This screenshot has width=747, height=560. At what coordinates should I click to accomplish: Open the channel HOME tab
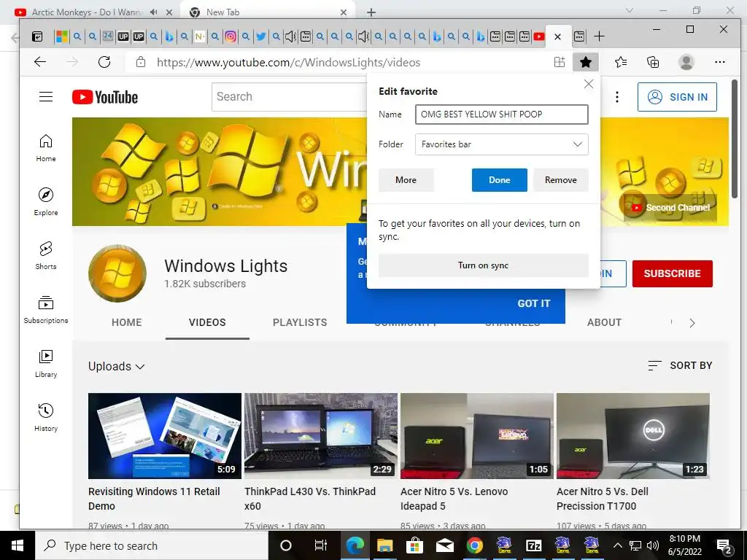coord(127,322)
